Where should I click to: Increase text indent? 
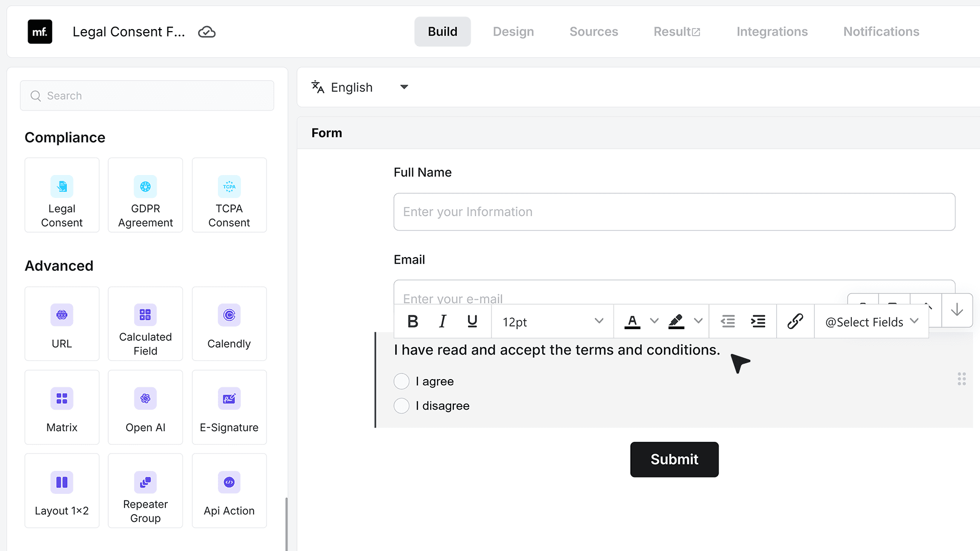pyautogui.click(x=758, y=321)
